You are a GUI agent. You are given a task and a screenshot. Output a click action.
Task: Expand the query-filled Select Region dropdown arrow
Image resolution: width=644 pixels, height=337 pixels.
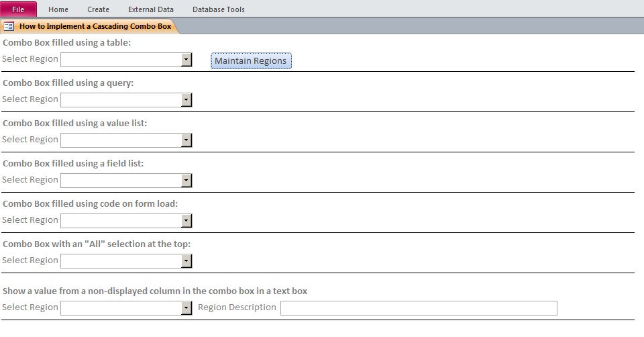pyautogui.click(x=186, y=100)
